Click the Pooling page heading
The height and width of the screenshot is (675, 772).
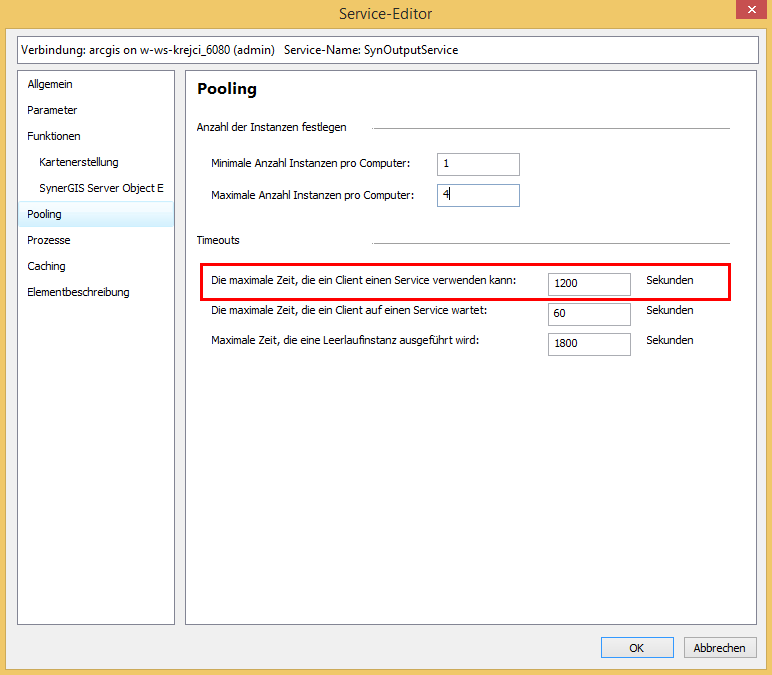pos(227,89)
